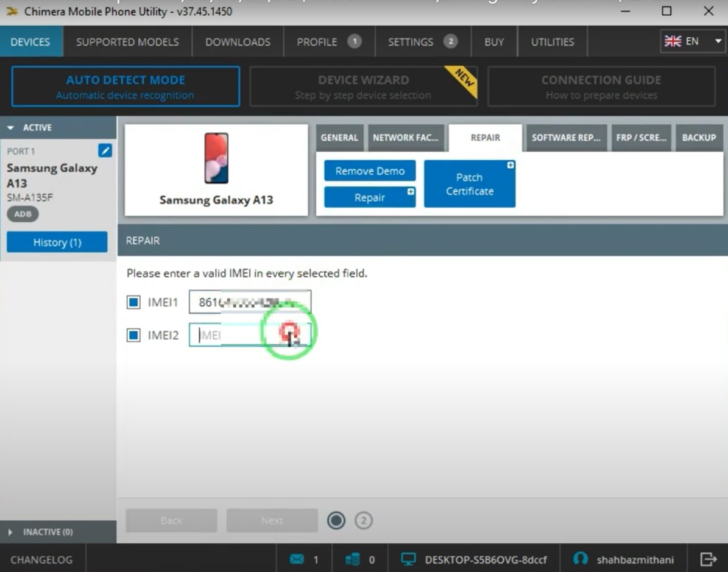
Task: Click the IMEI1 input field
Action: 250,302
